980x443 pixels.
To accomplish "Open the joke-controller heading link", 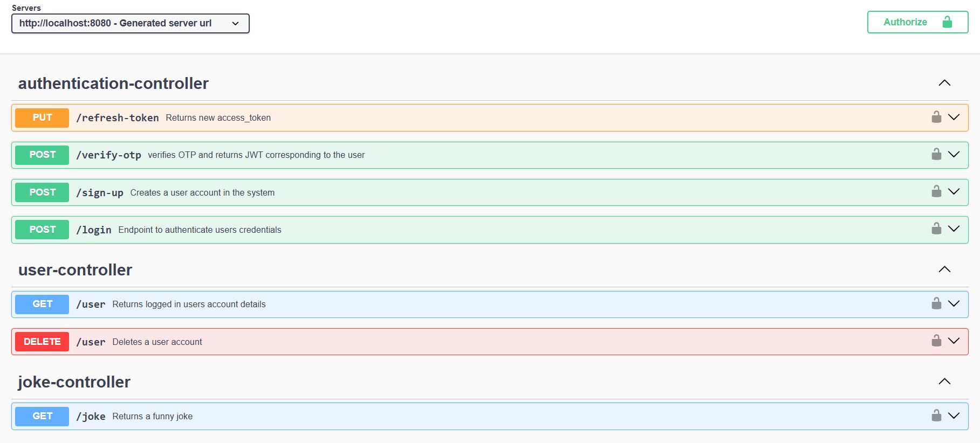I will point(74,382).
